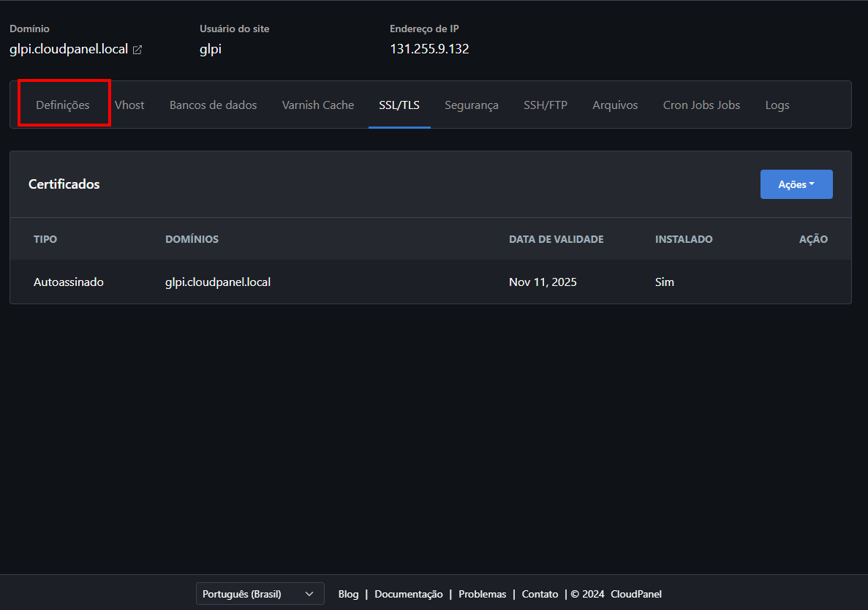Select the Autoassinado certificate row
868x610 pixels.
[69, 282]
